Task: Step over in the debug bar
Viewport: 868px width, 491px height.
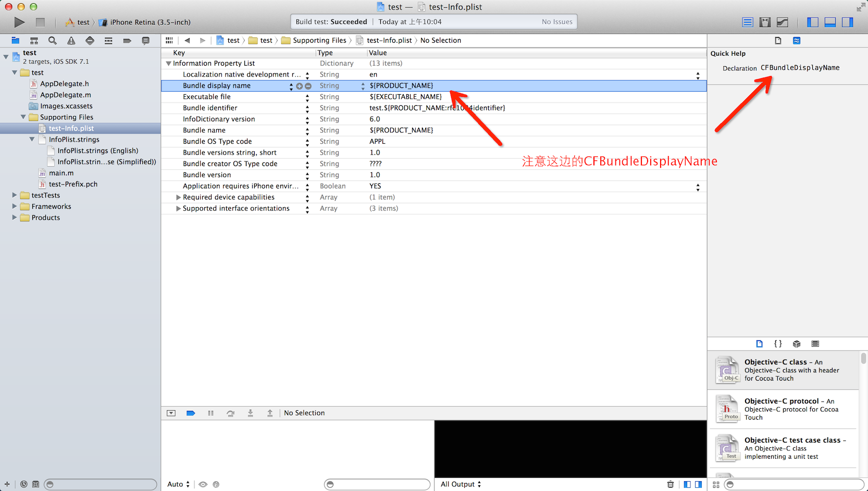Action: [x=230, y=413]
